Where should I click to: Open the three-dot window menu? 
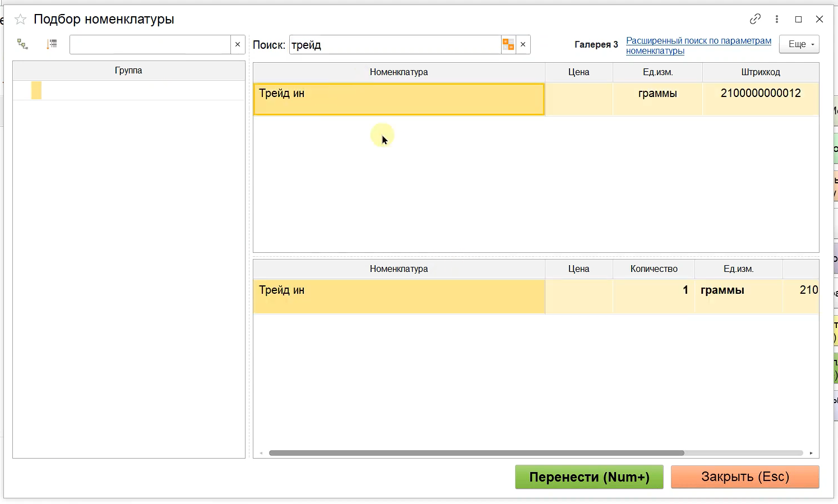pyautogui.click(x=777, y=19)
